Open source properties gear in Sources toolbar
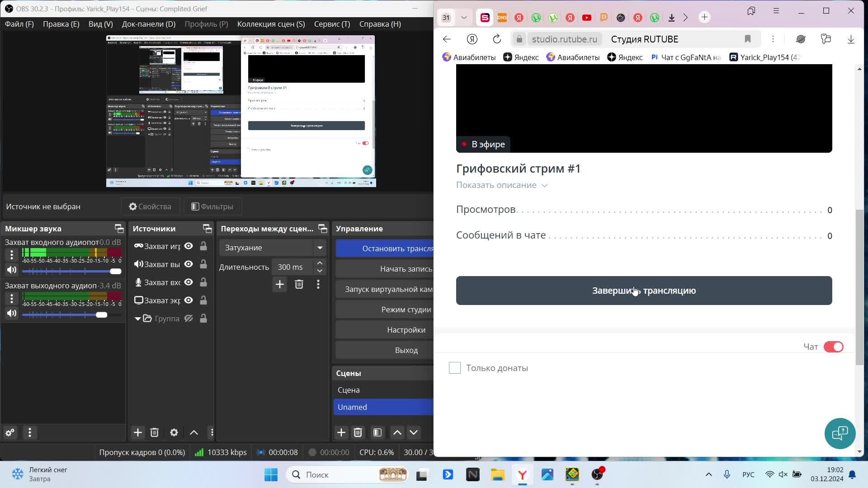This screenshot has height=488, width=868. (174, 432)
